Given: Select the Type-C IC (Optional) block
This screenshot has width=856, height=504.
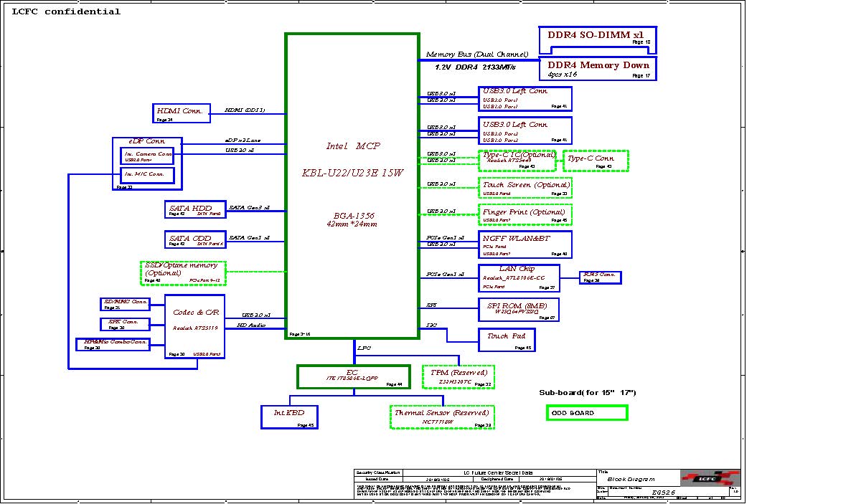Looking at the screenshot, I should [517, 161].
